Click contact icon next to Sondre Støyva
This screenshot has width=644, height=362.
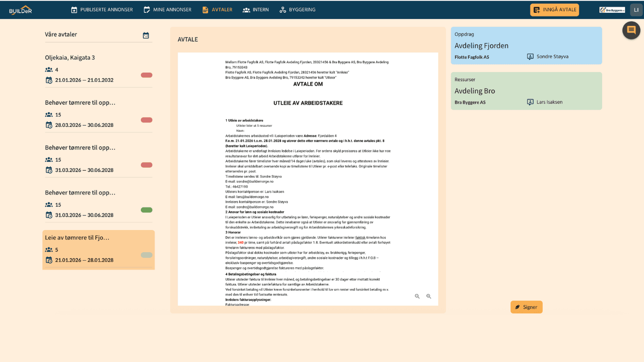(x=530, y=57)
